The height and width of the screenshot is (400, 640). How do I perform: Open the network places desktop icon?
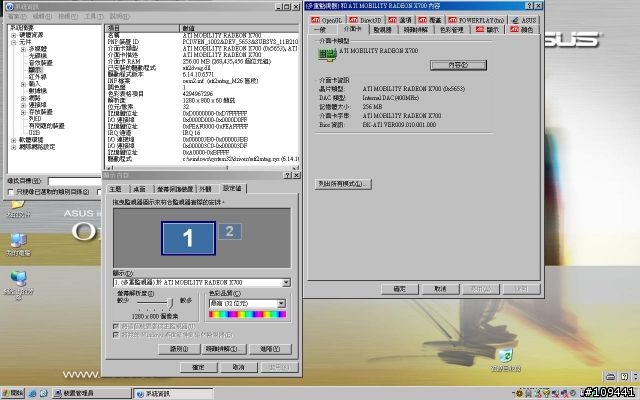[x=18, y=284]
